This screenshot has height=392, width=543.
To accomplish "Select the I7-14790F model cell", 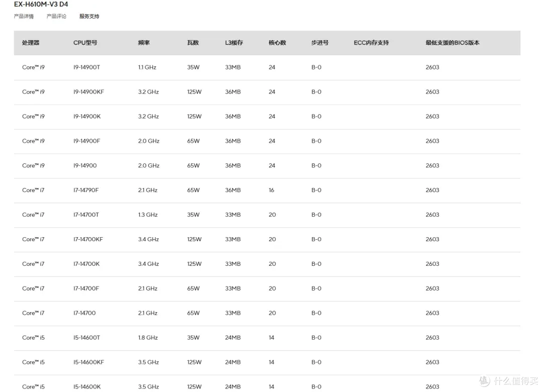I will (86, 190).
